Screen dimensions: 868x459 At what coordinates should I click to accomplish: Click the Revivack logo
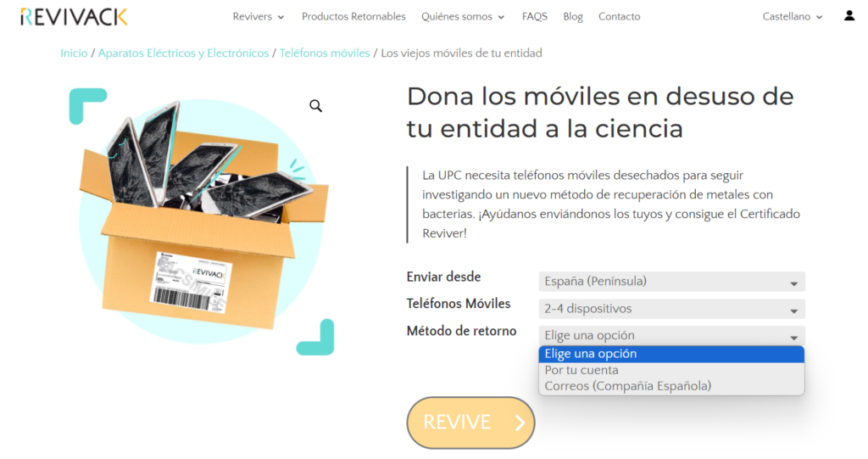click(x=74, y=17)
